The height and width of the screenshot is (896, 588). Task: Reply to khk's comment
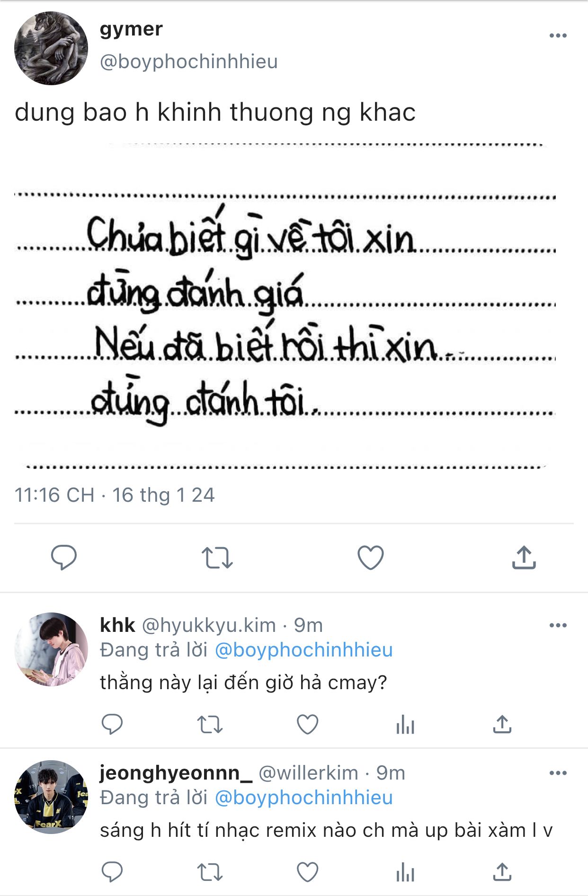tap(112, 724)
